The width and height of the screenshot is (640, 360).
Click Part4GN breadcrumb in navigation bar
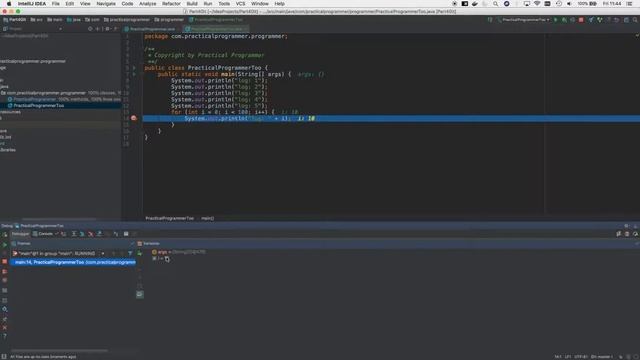15,20
